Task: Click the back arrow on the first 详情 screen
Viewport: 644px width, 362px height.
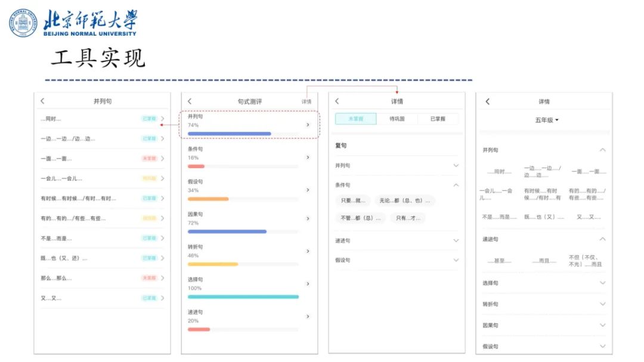Action: coord(336,101)
